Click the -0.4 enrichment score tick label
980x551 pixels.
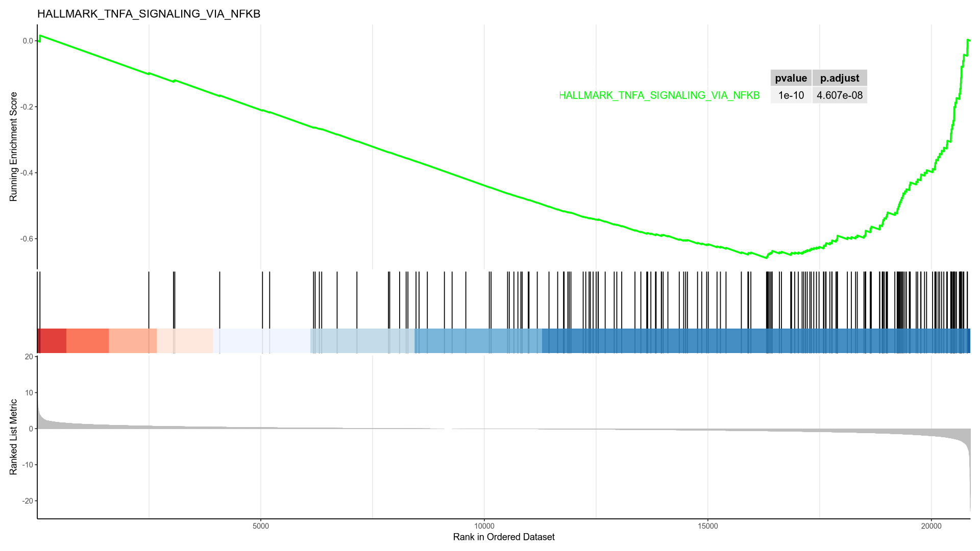pos(27,173)
